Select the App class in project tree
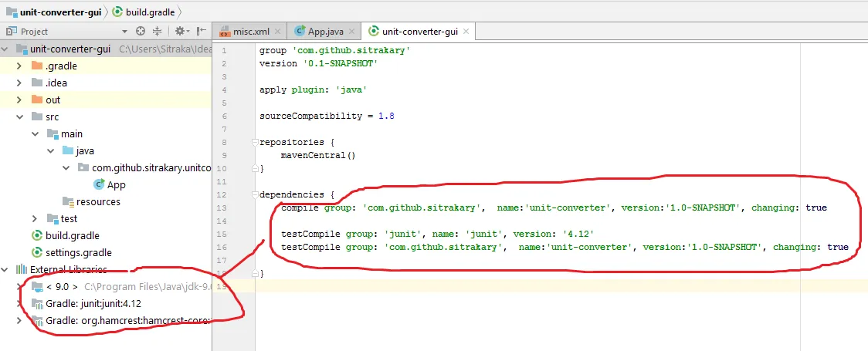The image size is (868, 351). [x=117, y=184]
